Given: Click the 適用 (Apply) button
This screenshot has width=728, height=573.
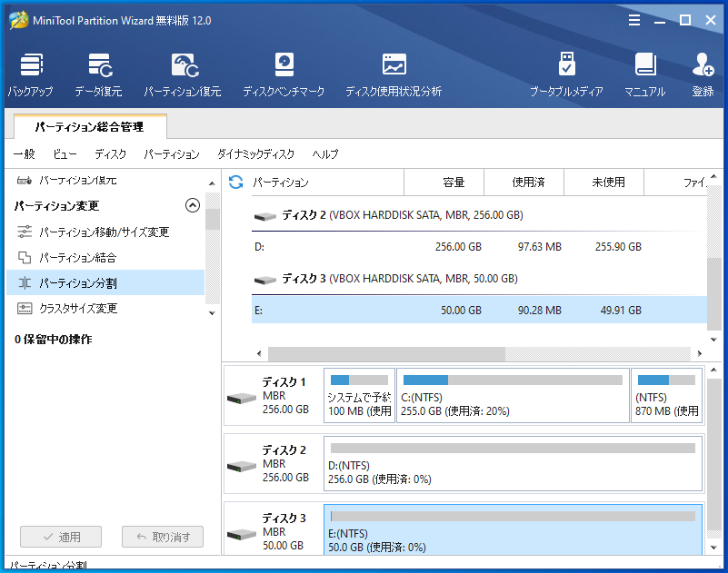Looking at the screenshot, I should [61, 537].
